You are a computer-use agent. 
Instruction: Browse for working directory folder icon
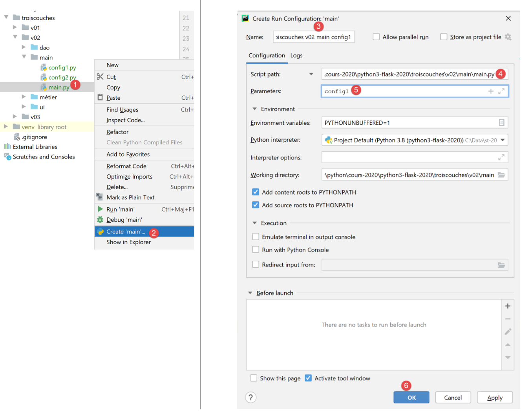coord(501,175)
